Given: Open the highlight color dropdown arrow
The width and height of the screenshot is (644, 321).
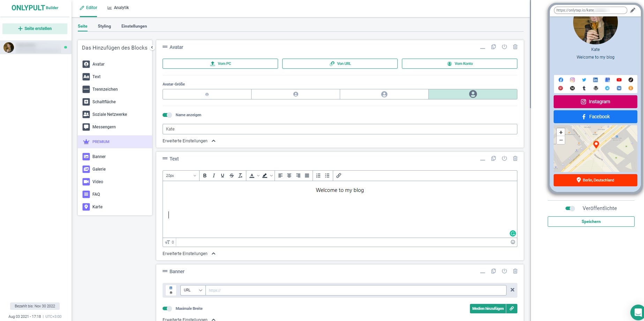Looking at the screenshot, I should [x=271, y=176].
